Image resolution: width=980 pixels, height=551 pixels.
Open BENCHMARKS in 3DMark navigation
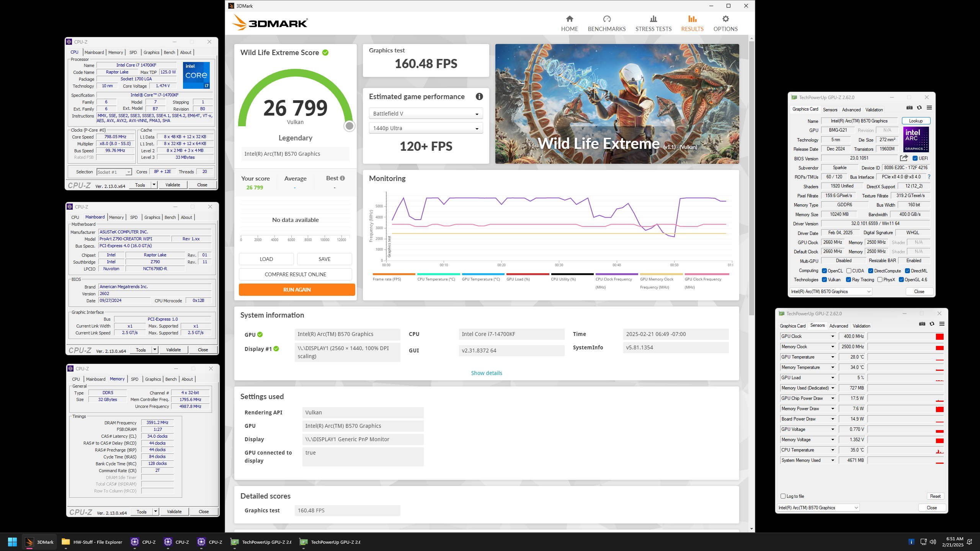pos(607,23)
